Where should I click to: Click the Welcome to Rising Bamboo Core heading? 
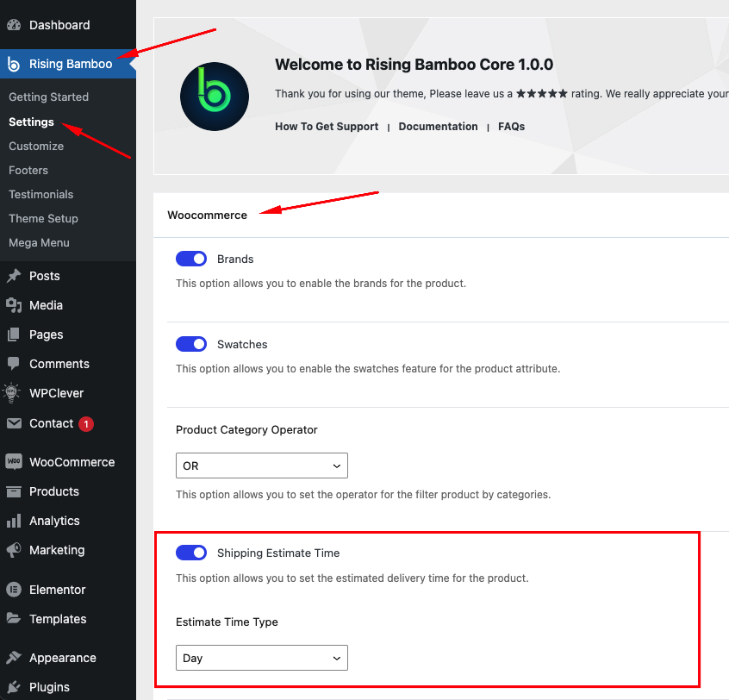coord(414,64)
